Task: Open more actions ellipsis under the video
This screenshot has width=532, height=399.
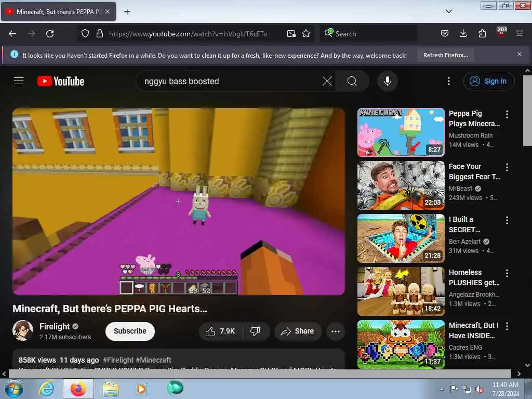Action: pyautogui.click(x=336, y=331)
